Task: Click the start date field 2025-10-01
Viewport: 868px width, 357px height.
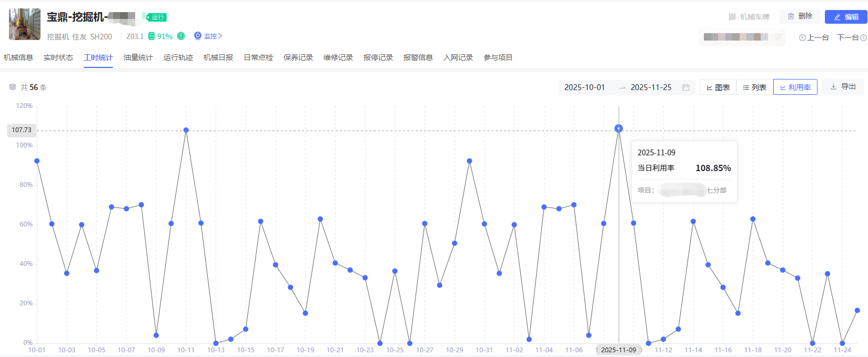Action: point(585,87)
